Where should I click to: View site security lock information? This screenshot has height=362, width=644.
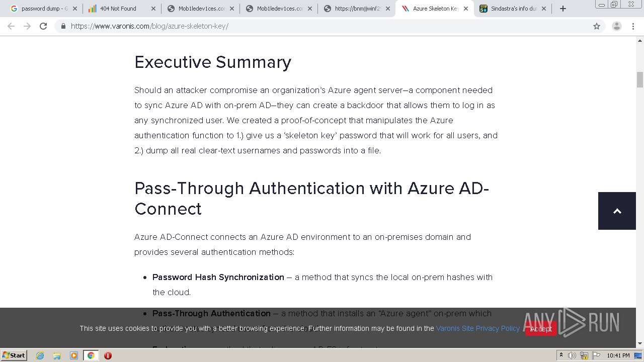(x=63, y=26)
